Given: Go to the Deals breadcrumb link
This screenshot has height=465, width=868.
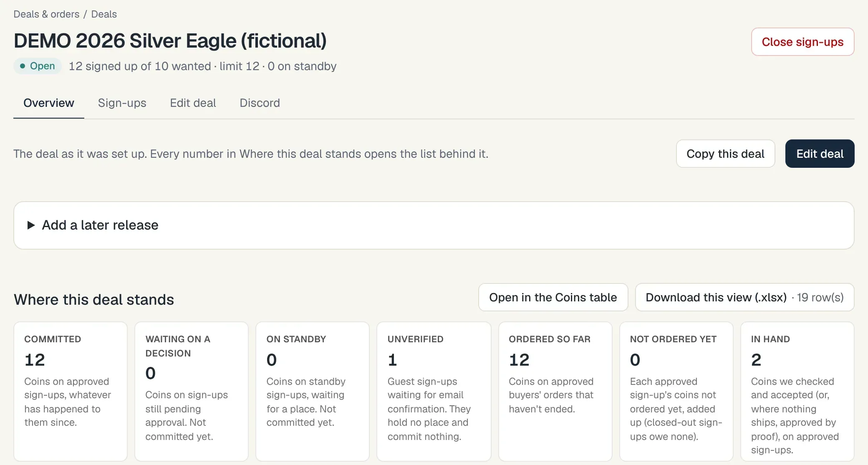Looking at the screenshot, I should [104, 14].
